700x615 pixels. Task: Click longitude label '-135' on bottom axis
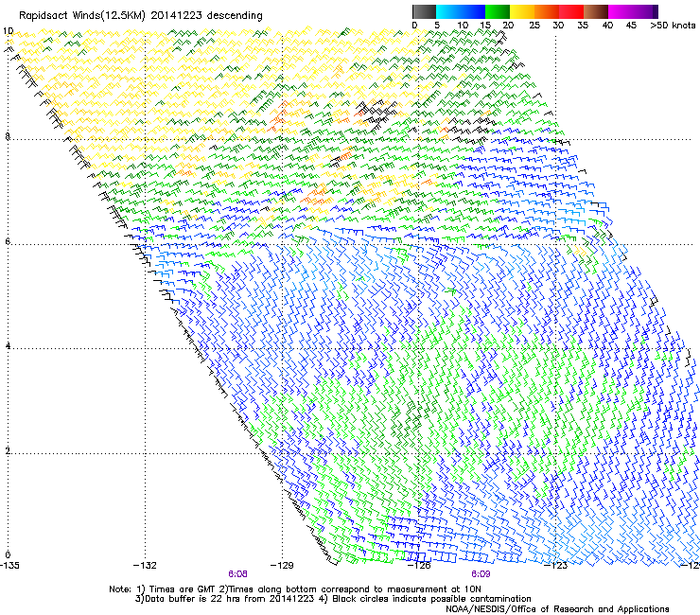click(x=9, y=566)
